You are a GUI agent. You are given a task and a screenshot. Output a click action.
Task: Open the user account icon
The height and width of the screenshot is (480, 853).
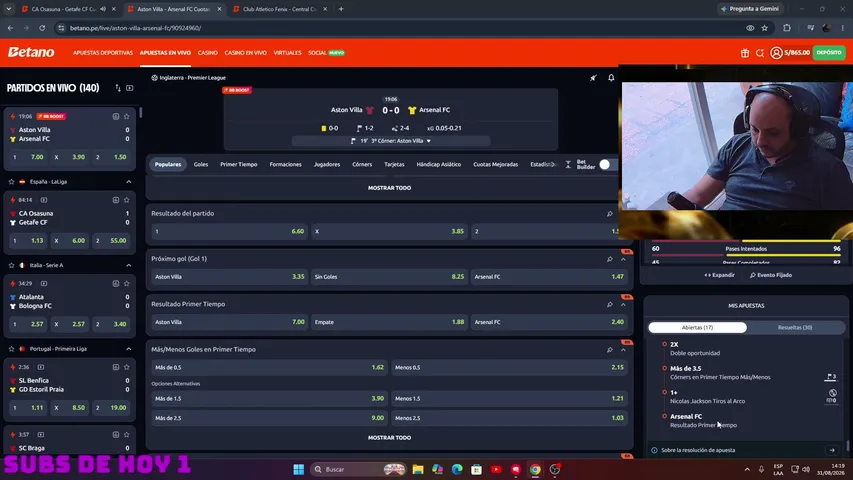tap(776, 53)
